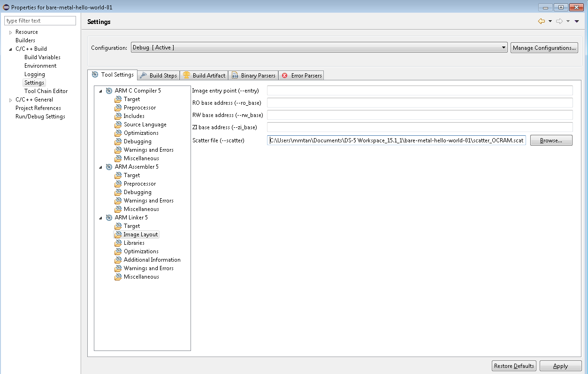
Task: Click the compiler Warnings and Errors folder icon
Action: point(118,150)
